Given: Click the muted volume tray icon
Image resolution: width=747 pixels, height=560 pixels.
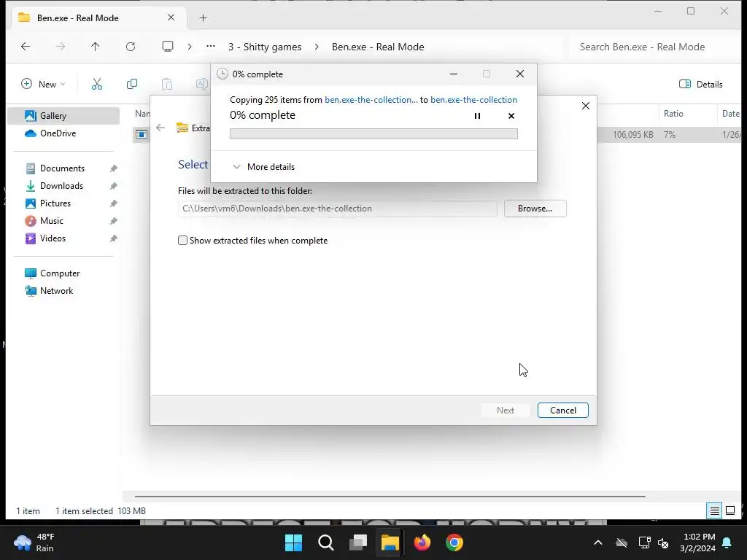Looking at the screenshot, I should click(x=662, y=542).
